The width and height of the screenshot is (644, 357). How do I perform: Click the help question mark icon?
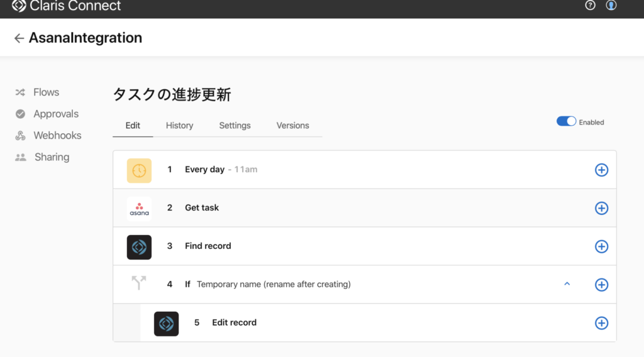[590, 6]
